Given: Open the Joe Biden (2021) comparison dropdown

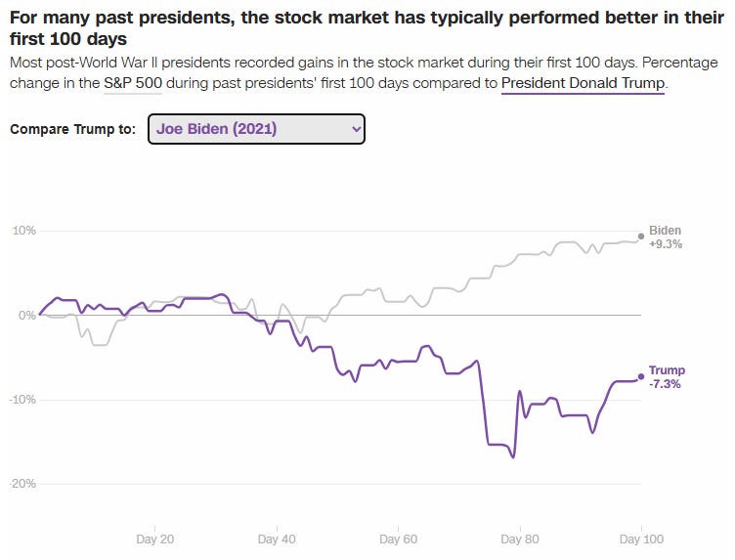Looking at the screenshot, I should 256,129.
